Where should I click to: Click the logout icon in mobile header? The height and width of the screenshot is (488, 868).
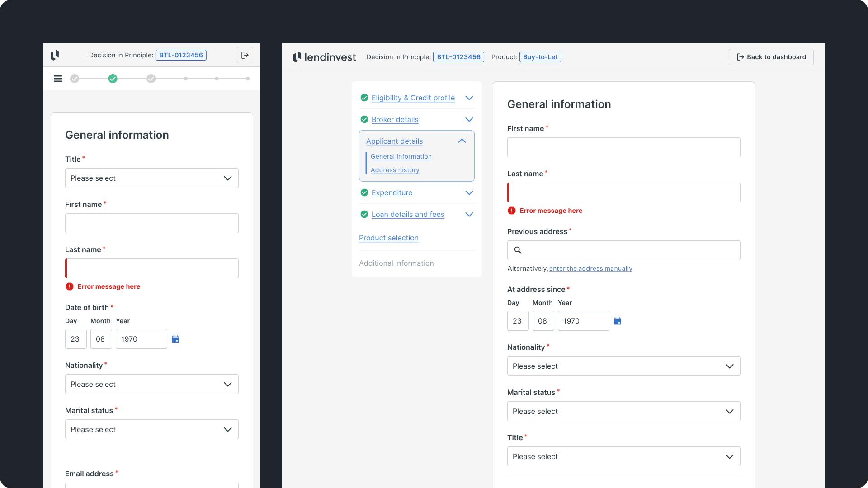(x=245, y=55)
